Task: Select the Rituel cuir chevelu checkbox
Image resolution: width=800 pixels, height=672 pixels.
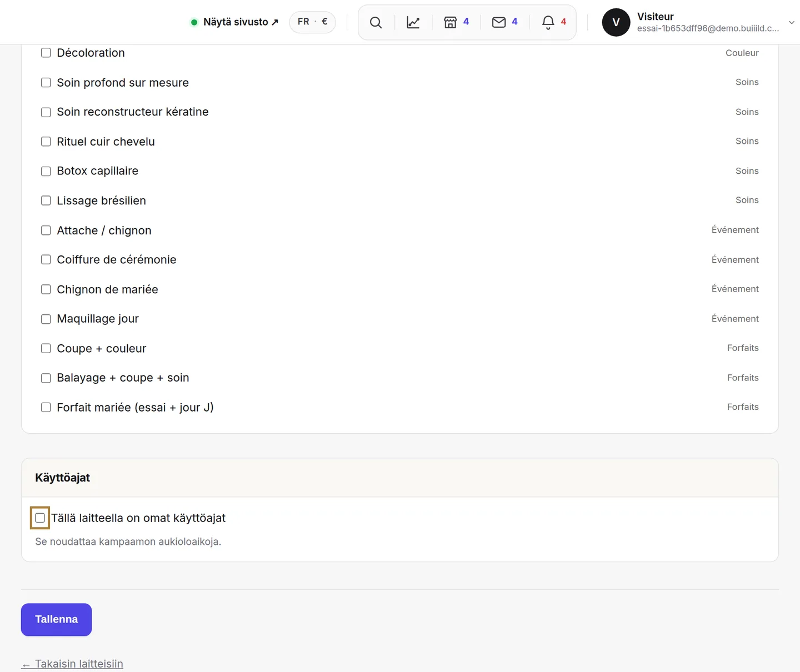Action: (x=46, y=142)
